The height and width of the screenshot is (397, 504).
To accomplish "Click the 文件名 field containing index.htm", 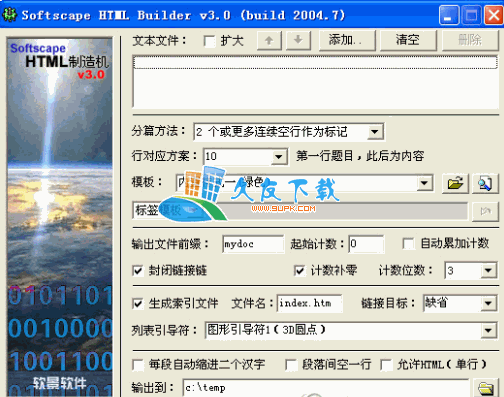I will [309, 303].
